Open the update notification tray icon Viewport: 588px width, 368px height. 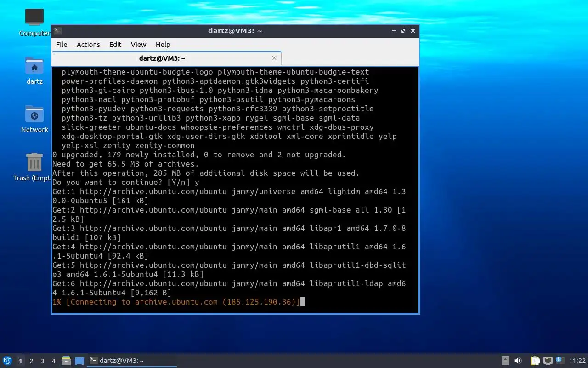point(560,361)
